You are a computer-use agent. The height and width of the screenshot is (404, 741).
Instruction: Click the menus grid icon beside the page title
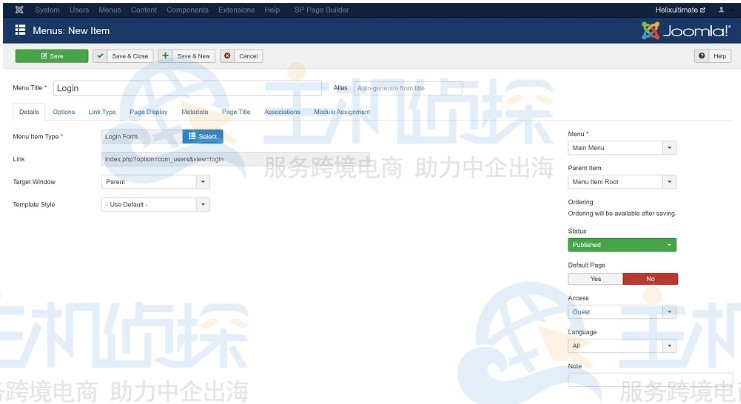point(20,30)
